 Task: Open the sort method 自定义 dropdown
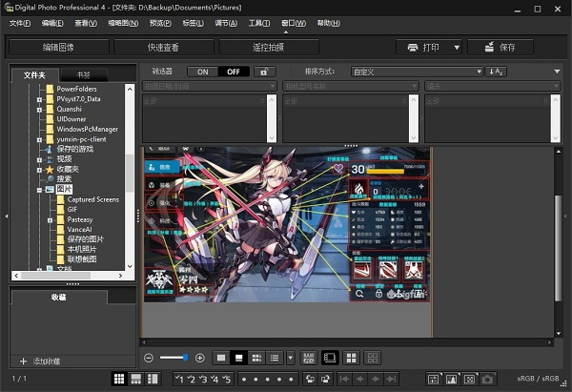click(417, 72)
